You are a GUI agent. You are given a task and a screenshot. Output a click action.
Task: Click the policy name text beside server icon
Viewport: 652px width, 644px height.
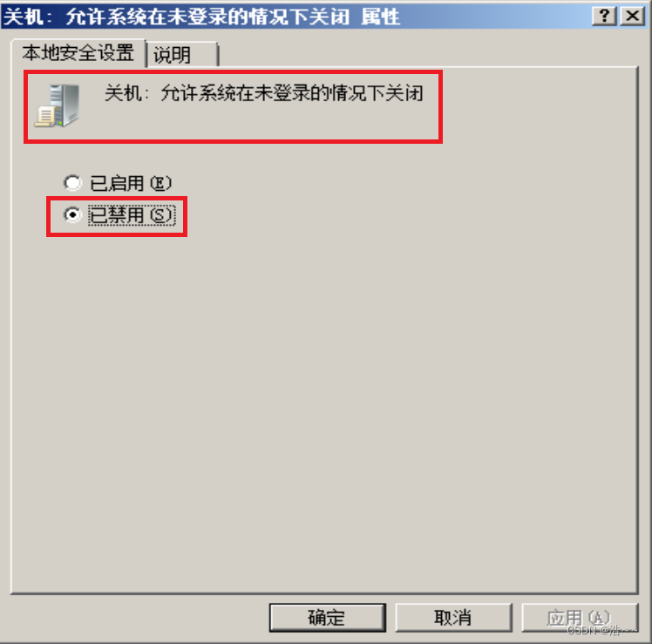point(263,92)
